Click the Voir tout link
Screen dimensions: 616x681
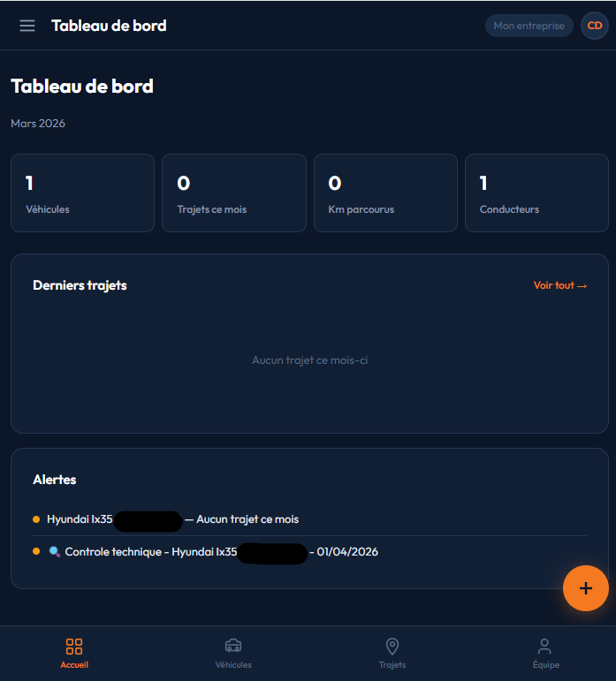559,285
